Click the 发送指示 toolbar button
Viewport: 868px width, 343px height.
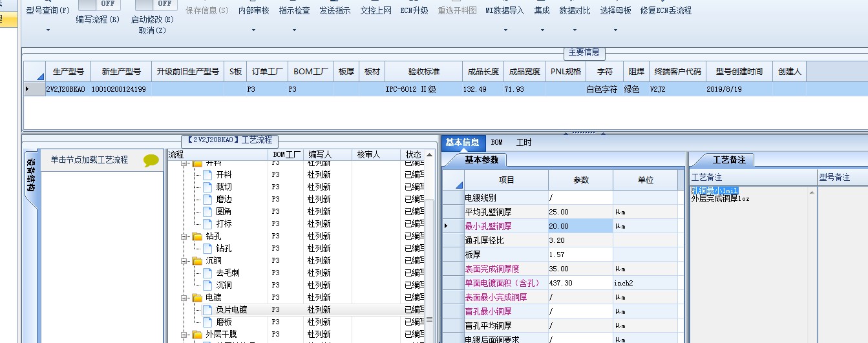(x=335, y=10)
